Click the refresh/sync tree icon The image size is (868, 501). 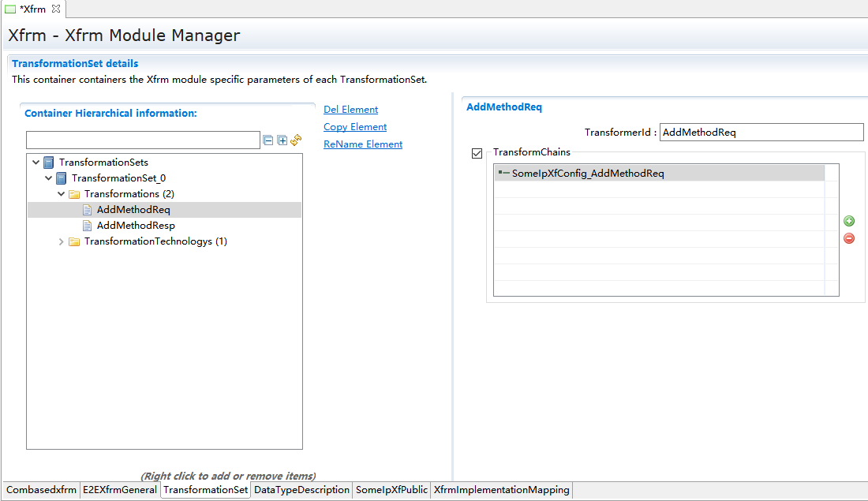click(x=296, y=140)
